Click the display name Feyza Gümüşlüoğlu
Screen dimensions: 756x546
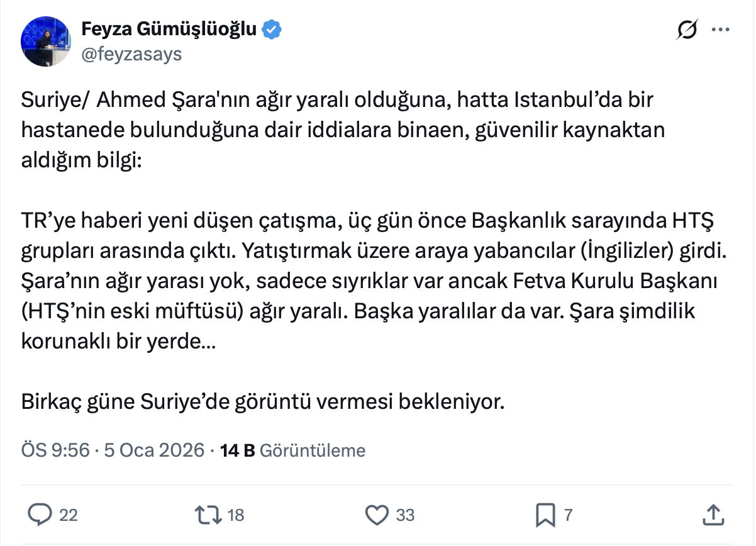pos(170,29)
